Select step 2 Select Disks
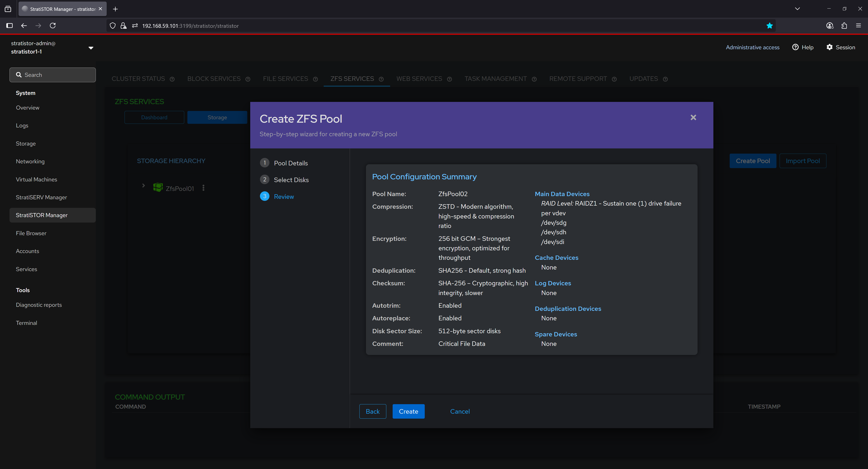The height and width of the screenshot is (469, 868). pos(291,180)
